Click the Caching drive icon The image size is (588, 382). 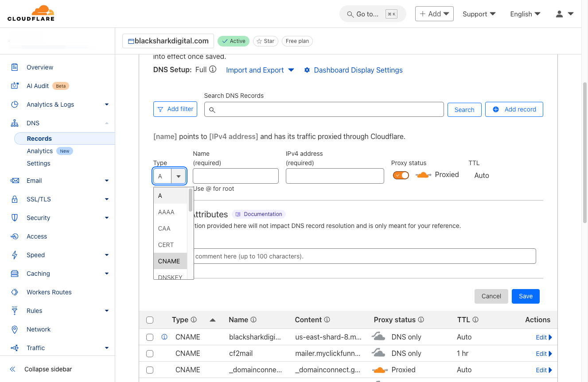tap(15, 274)
